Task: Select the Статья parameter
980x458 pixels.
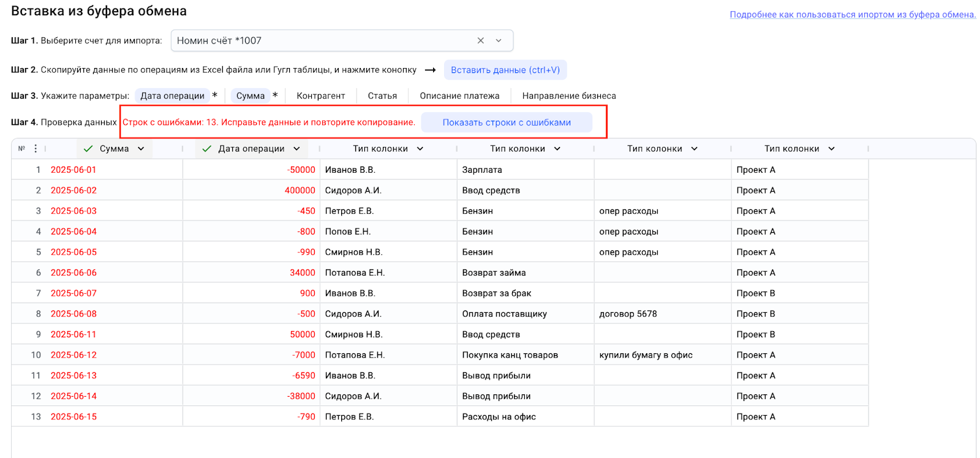Action: point(382,96)
